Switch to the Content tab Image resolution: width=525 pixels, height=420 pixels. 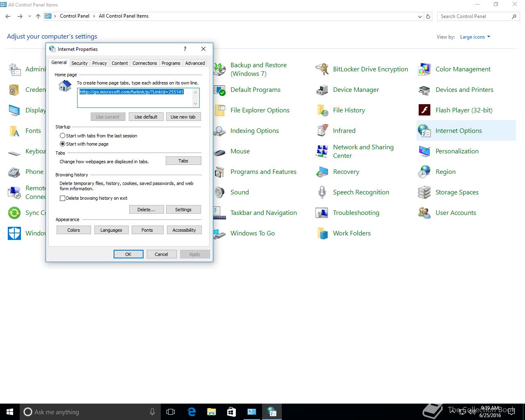[x=120, y=63]
